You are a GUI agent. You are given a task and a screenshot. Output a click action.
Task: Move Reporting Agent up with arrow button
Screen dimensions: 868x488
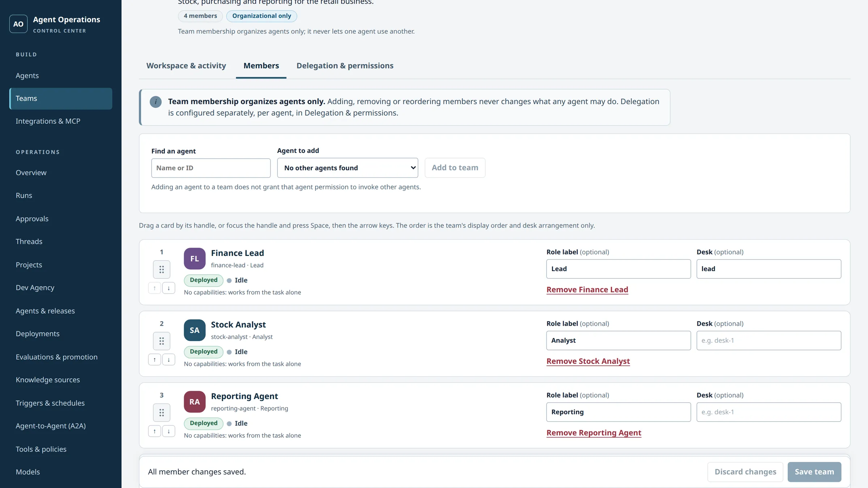point(154,431)
